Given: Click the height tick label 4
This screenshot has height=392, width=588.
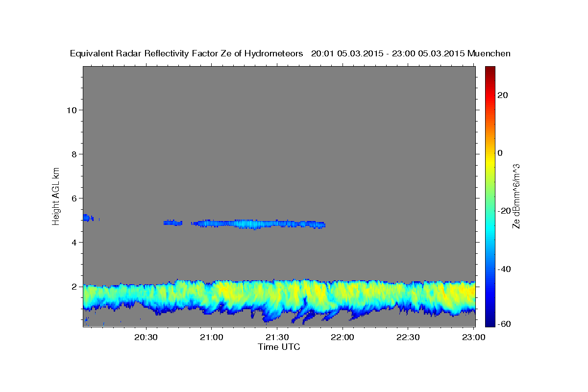Looking at the screenshot, I should click(x=74, y=242).
